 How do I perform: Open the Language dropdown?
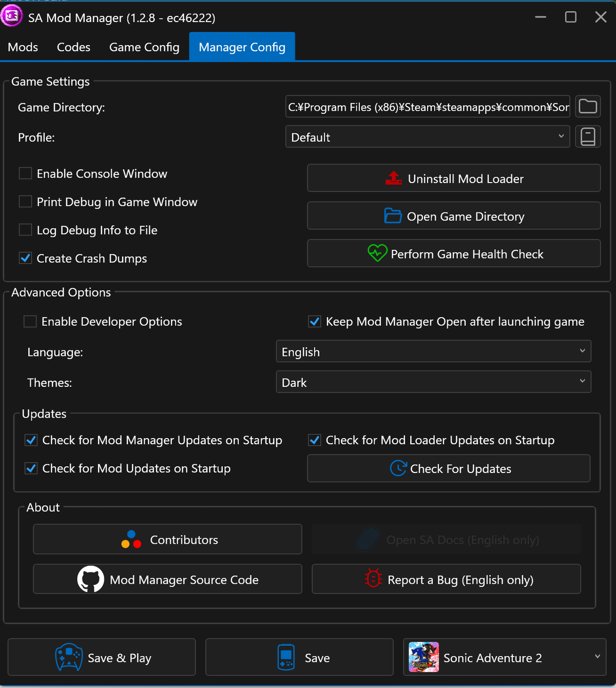click(433, 351)
